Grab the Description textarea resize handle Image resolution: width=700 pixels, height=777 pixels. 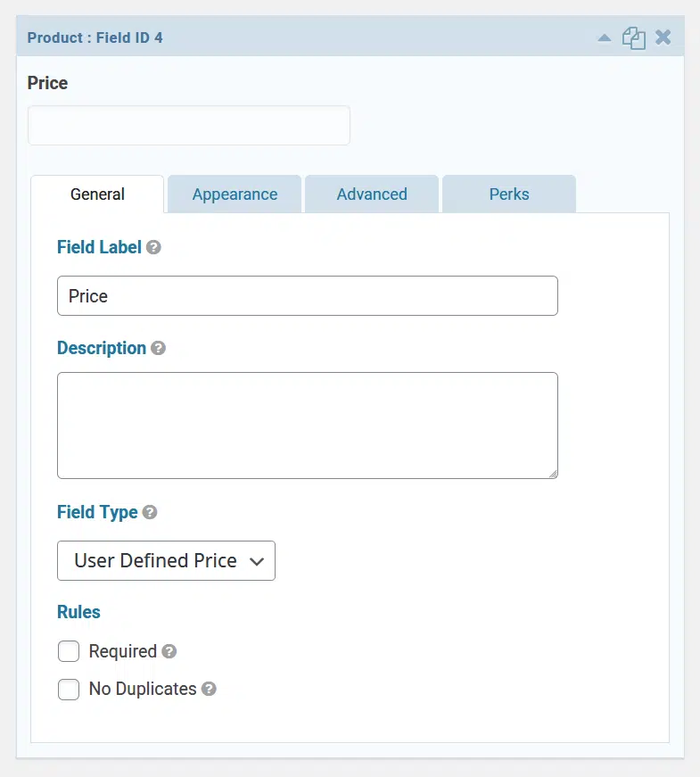click(x=554, y=475)
